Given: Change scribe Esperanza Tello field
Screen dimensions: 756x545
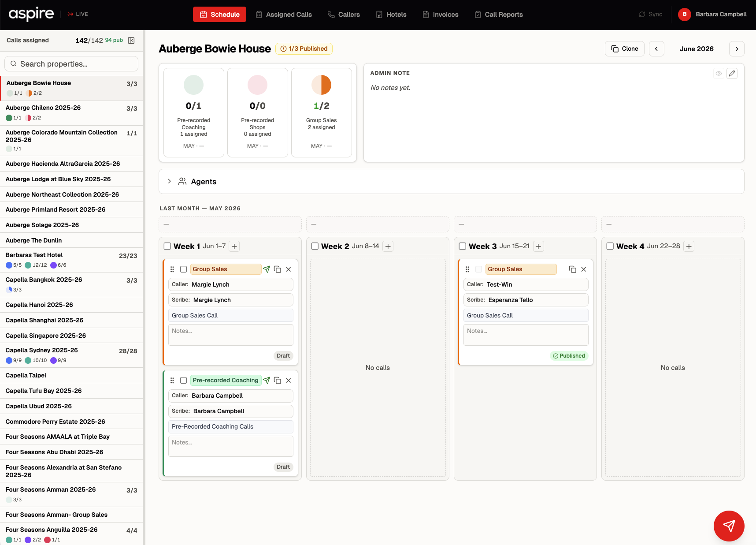Looking at the screenshot, I should coord(526,300).
